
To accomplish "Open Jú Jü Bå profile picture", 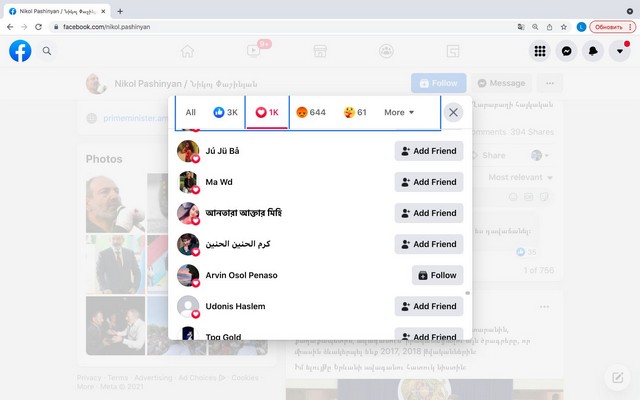I will click(x=188, y=151).
